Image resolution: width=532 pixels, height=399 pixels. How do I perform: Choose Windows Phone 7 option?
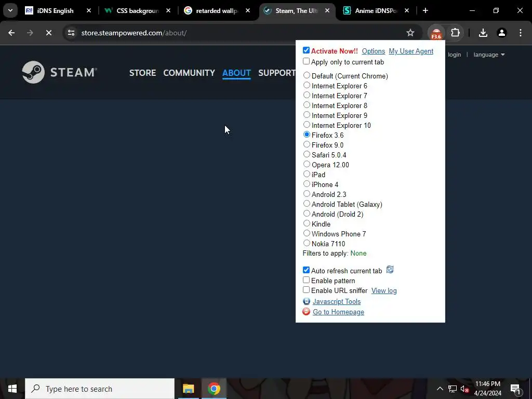point(307,233)
